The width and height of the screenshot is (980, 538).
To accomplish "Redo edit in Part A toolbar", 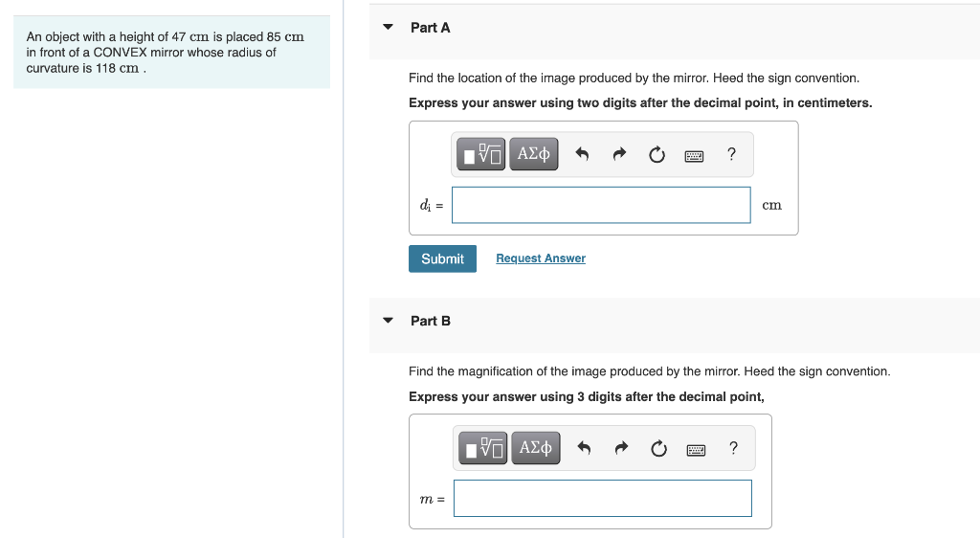I will tap(619, 154).
